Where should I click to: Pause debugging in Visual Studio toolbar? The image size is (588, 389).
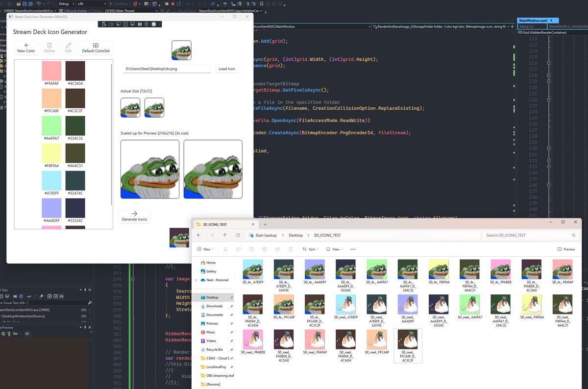tap(167, 4)
